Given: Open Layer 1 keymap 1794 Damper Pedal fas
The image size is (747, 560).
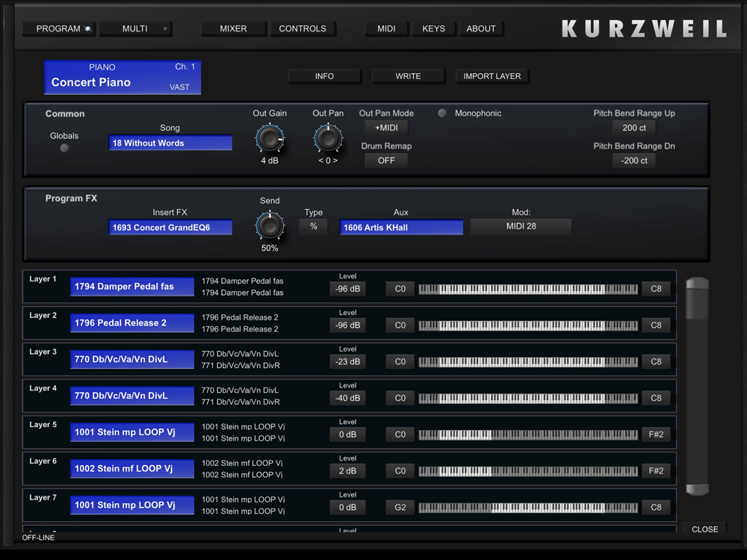Looking at the screenshot, I should (132, 287).
